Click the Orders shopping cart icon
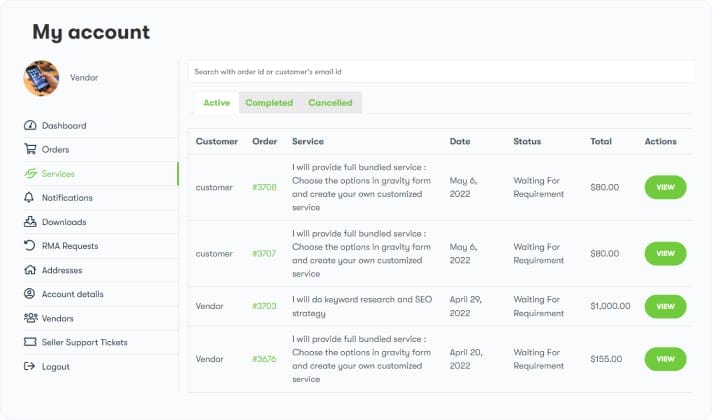The height and width of the screenshot is (420, 712). [x=30, y=150]
